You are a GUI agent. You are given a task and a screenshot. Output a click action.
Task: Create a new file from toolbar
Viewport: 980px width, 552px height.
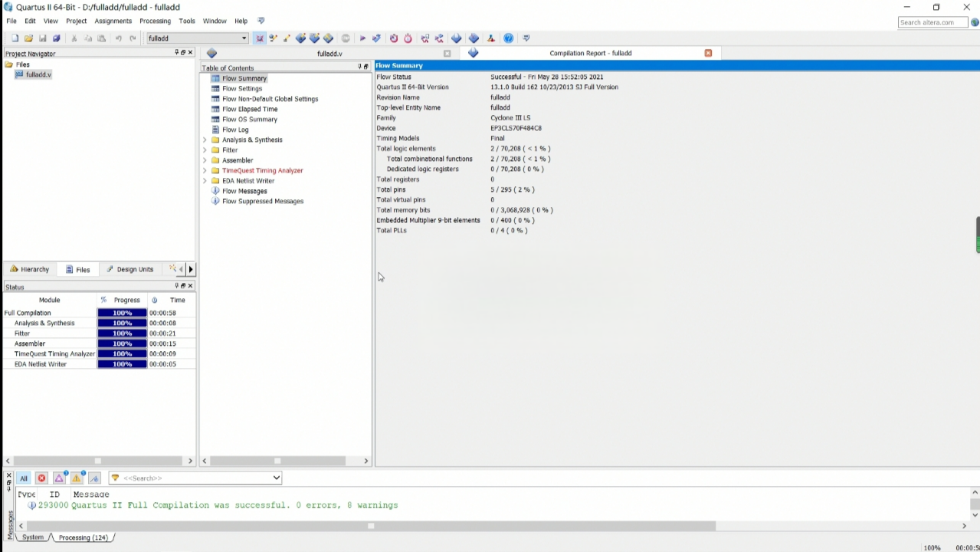coord(15,38)
